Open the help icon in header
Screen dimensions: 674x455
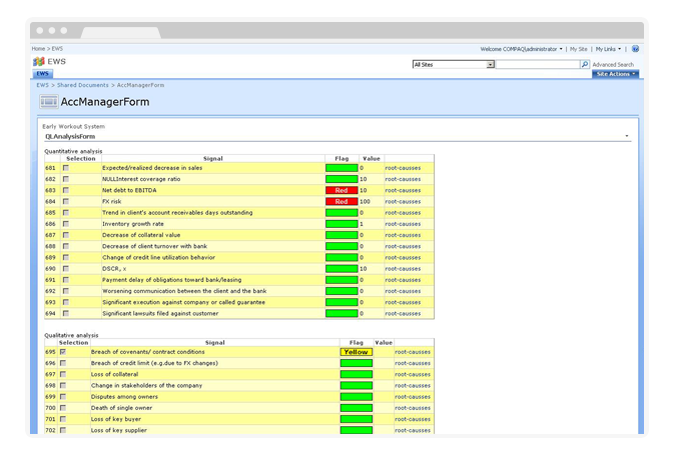(x=635, y=49)
